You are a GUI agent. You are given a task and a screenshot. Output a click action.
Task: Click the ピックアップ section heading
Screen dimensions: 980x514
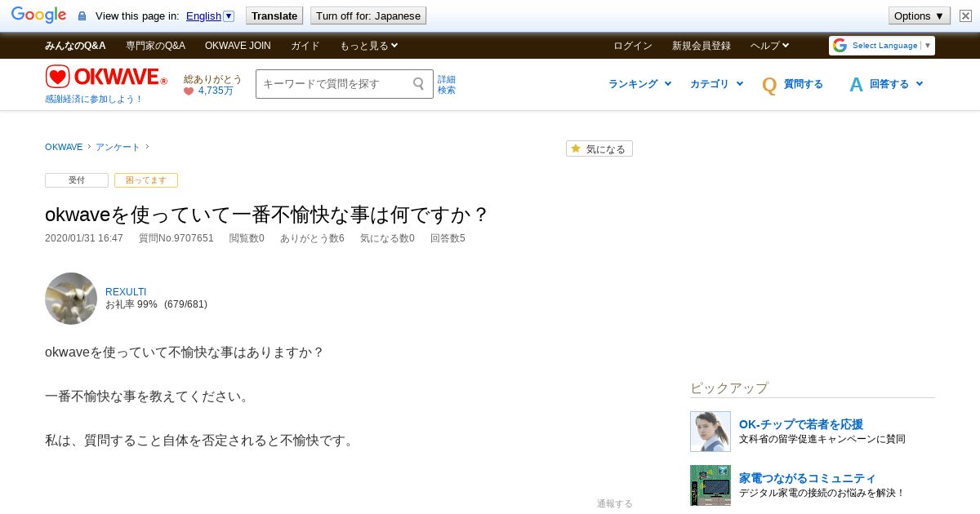click(729, 388)
